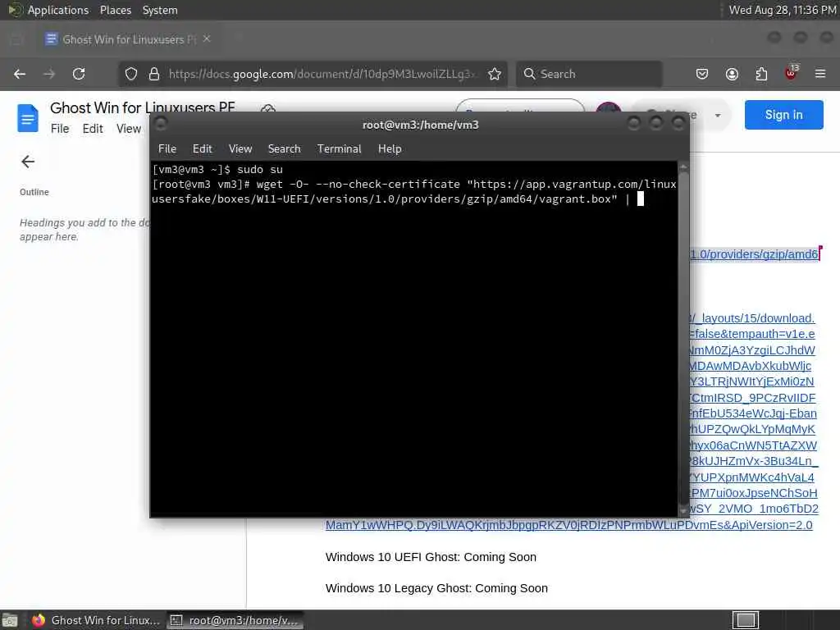Expand the Share dropdown arrow

[x=718, y=115]
